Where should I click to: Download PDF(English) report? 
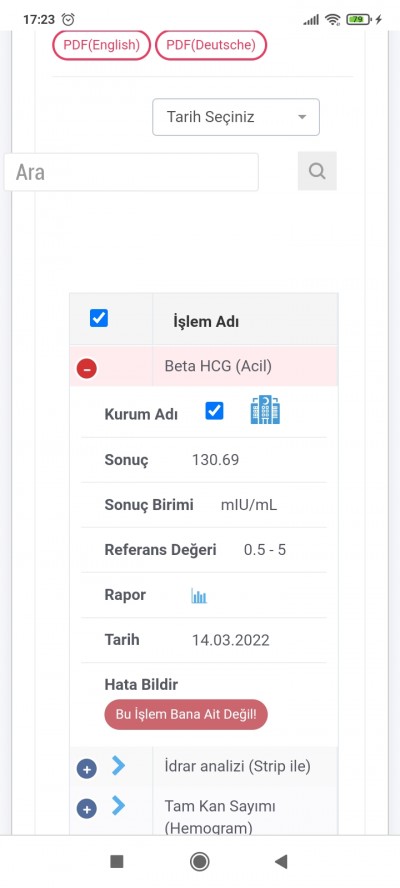pyautogui.click(x=101, y=45)
